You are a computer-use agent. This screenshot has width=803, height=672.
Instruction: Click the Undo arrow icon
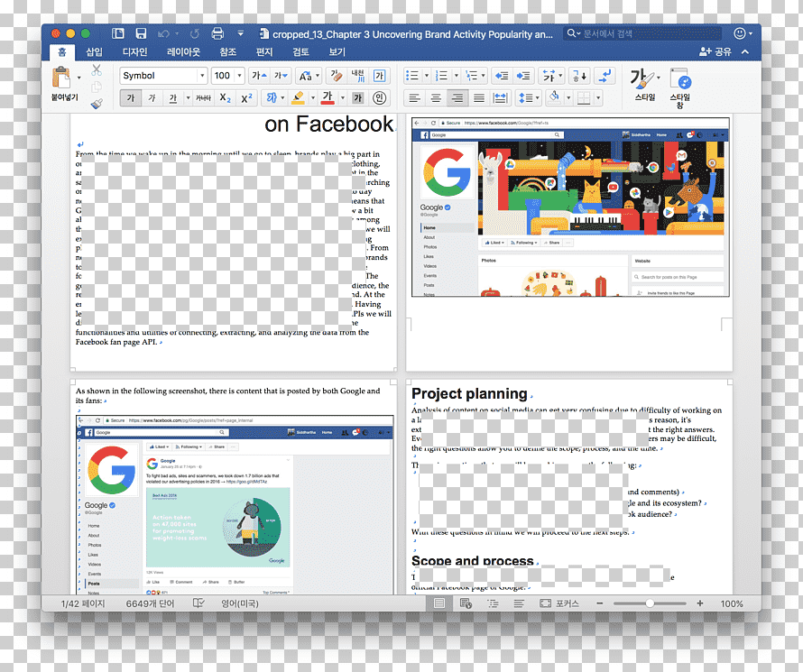coord(163,33)
